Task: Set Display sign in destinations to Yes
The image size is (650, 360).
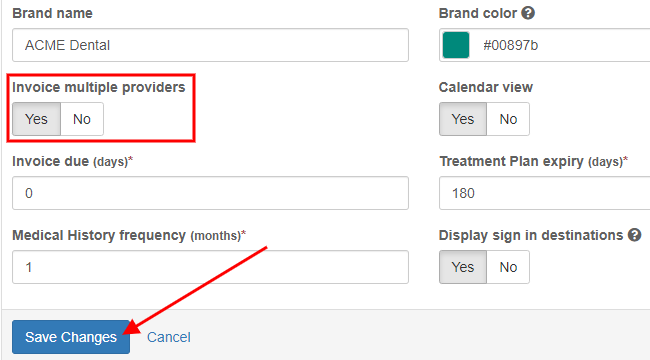Action: coord(463,267)
